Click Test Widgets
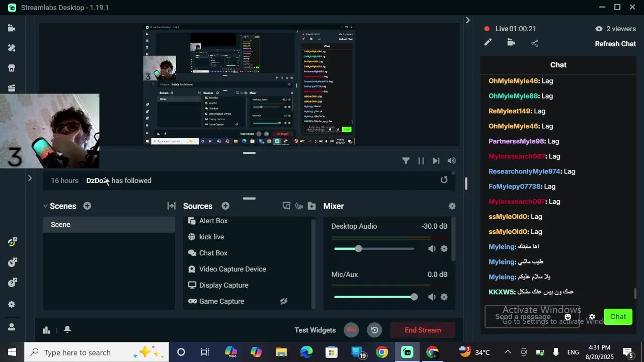This screenshot has width=644, height=362. point(315,330)
